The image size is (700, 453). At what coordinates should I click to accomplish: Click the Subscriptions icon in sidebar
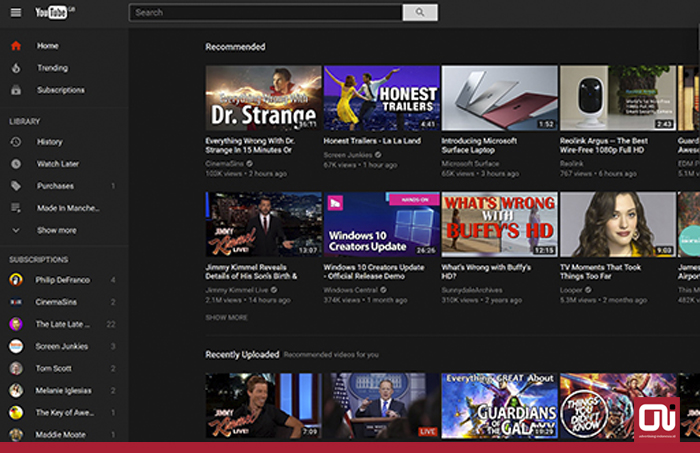(x=16, y=90)
